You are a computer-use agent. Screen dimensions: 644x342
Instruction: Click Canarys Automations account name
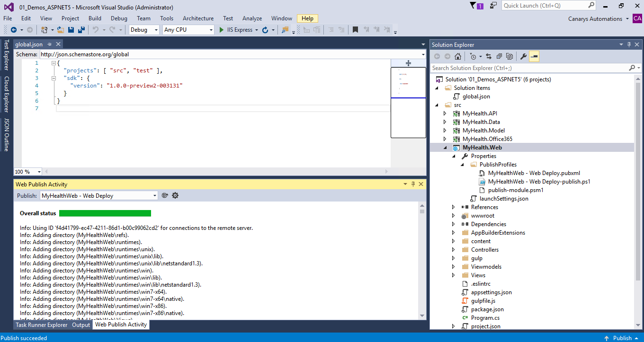click(x=595, y=18)
